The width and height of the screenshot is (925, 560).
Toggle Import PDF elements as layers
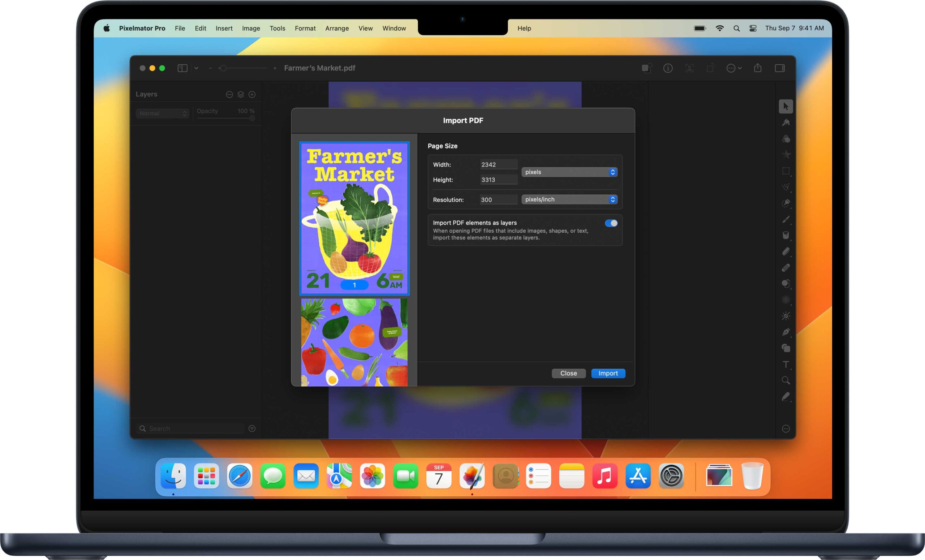click(x=611, y=223)
